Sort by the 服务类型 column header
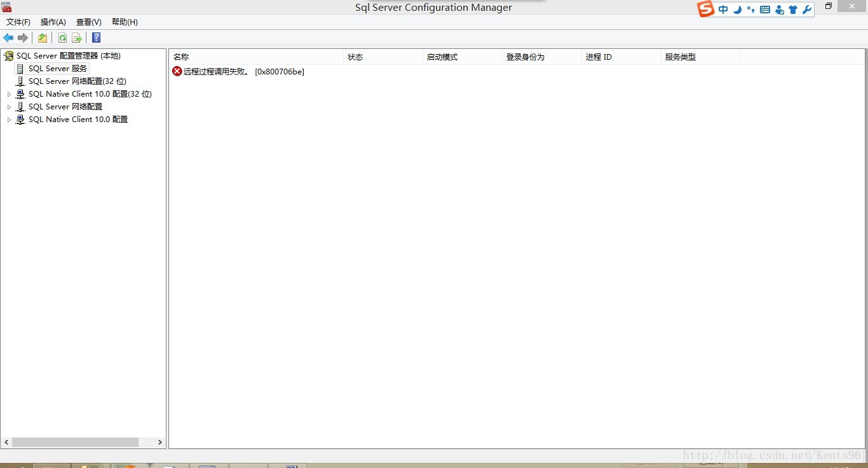Screen dimensions: 868x468 coord(701,57)
